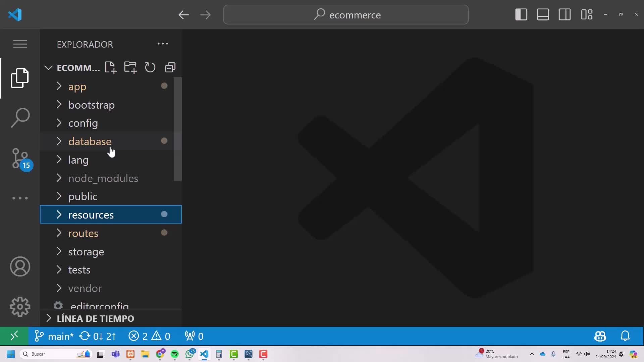Click the New File icon in explorer
This screenshot has width=644, height=362.
(x=110, y=67)
